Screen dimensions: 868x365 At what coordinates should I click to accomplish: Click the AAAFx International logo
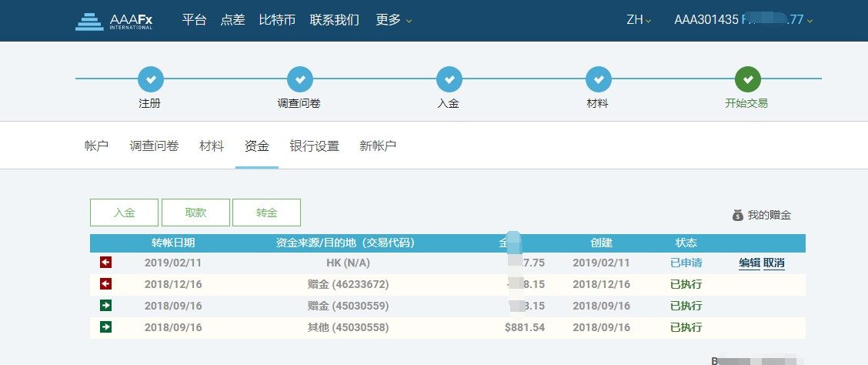click(x=114, y=21)
